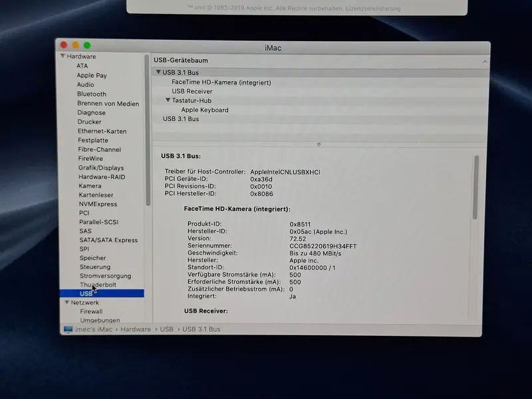Viewport: 532px width, 399px height.
Task: Select SPI in the sidebar
Action: pos(84,249)
